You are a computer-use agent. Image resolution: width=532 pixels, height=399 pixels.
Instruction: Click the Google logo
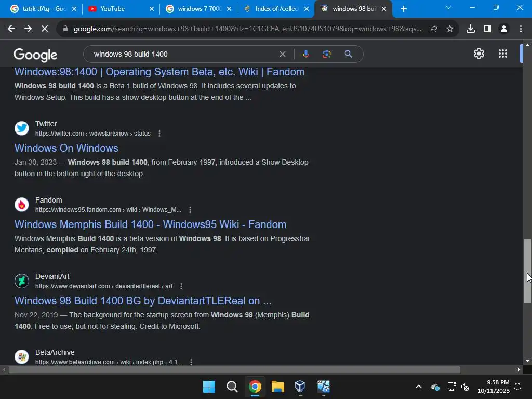(x=35, y=55)
